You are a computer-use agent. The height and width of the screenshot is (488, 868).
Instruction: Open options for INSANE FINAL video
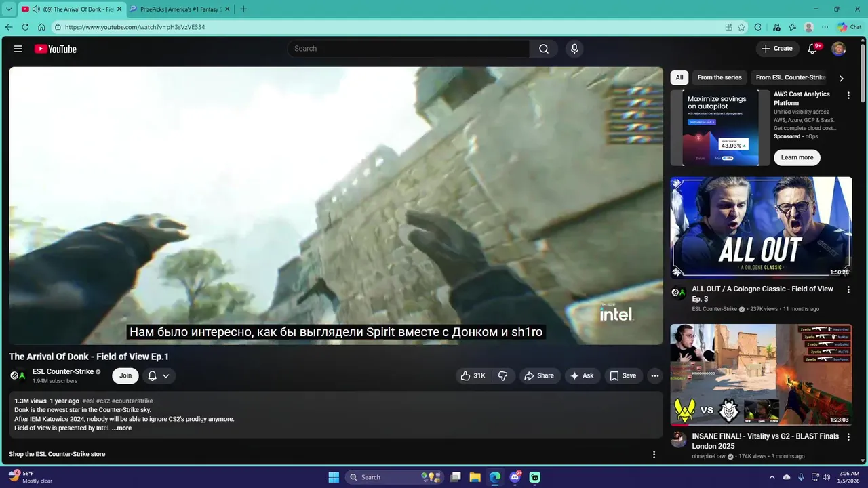848,437
